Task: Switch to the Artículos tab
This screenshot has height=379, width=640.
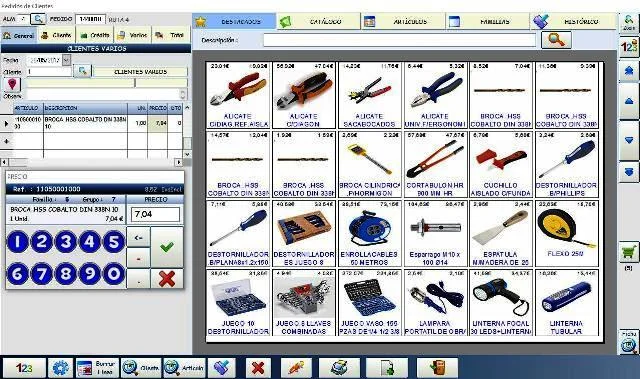Action: (403, 21)
